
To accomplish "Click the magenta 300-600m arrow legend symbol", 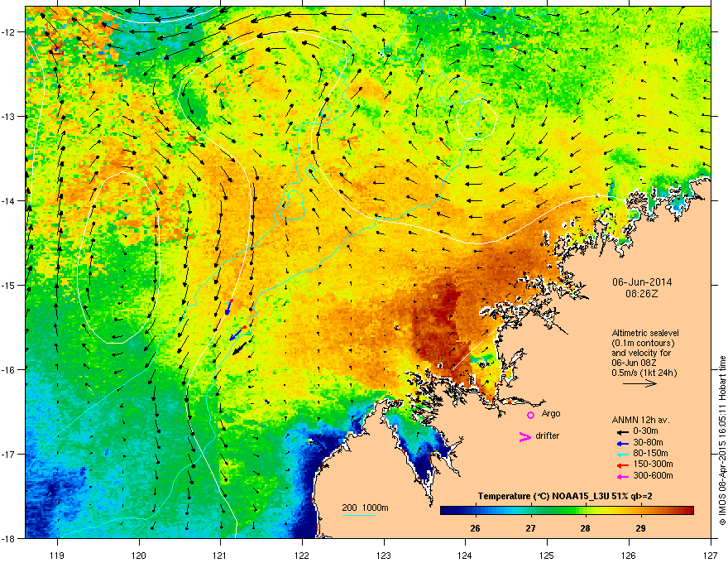I will point(622,477).
